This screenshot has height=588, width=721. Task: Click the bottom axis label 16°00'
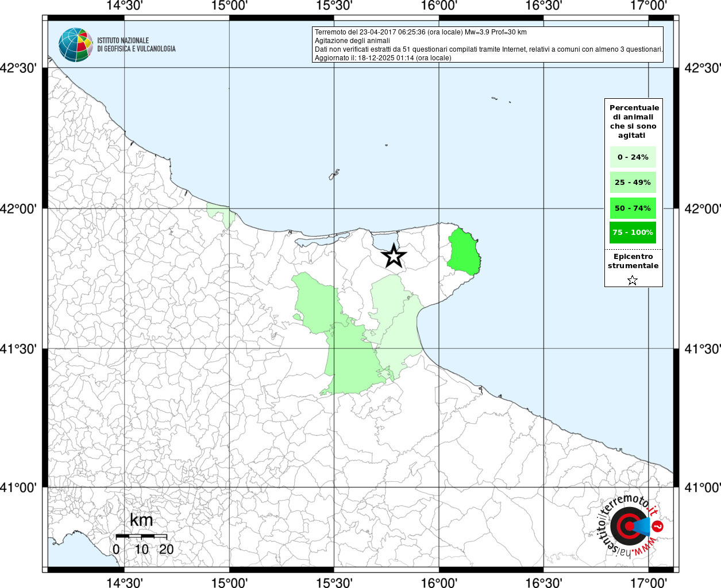coord(439,582)
